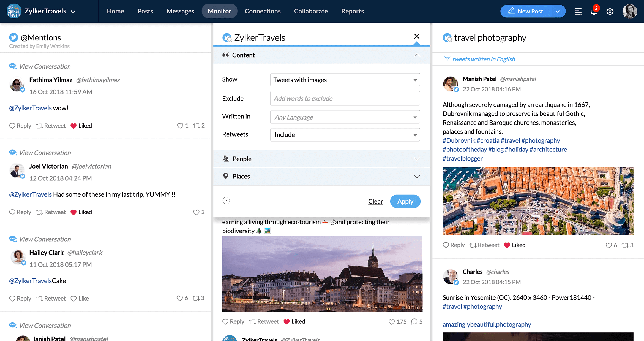This screenshot has height=341, width=644.
Task: Unlike the eco-tourism tweet
Action: pos(294,321)
